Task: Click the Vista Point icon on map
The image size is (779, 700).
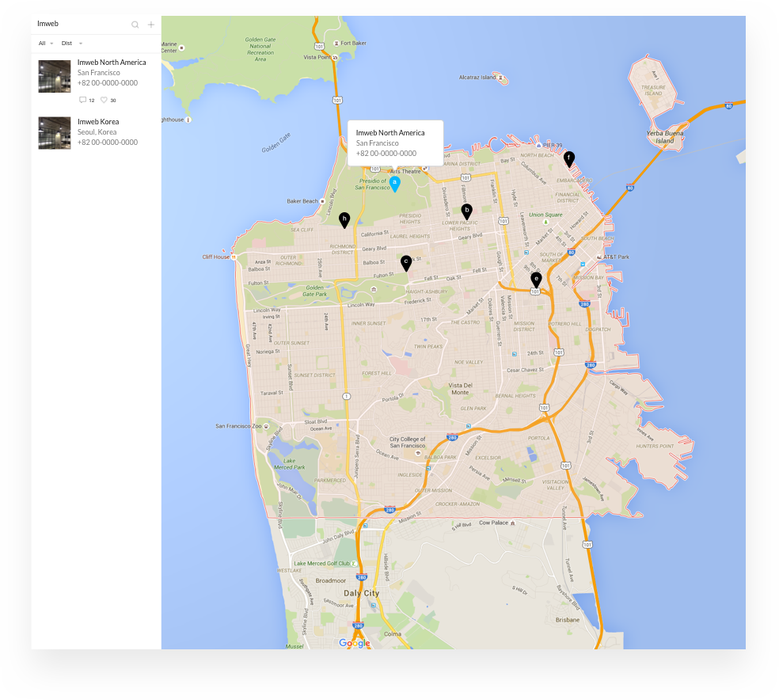Action: click(x=336, y=58)
